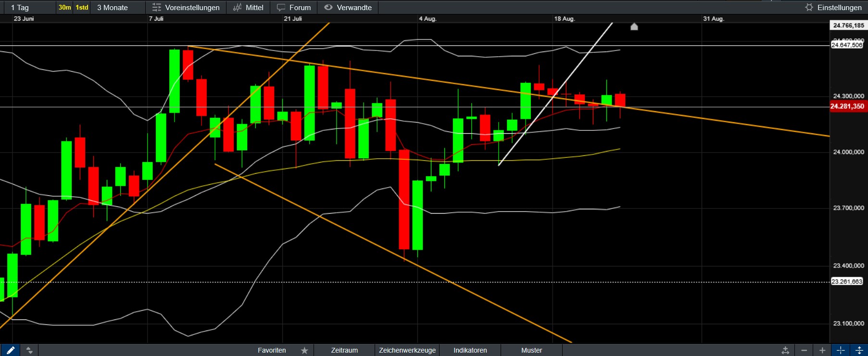
Task: Open the Indikatoren tab
Action: (470, 350)
